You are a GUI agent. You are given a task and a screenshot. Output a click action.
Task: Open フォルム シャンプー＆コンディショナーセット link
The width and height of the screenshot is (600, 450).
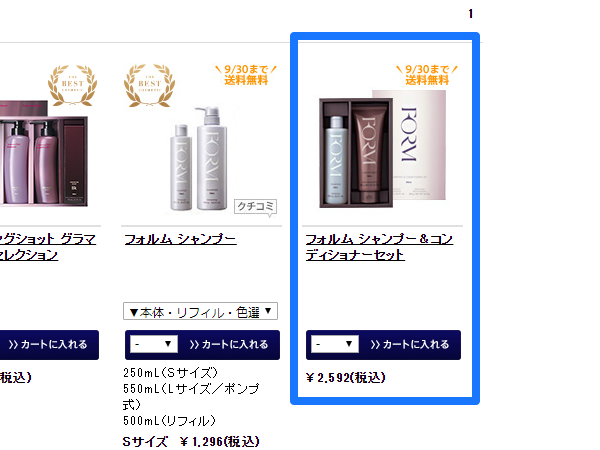tap(379, 247)
